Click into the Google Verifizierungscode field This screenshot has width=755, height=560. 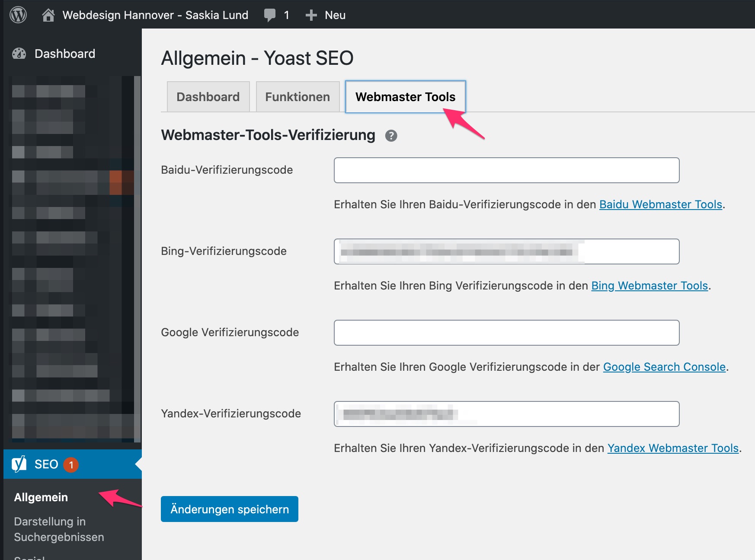[507, 333]
